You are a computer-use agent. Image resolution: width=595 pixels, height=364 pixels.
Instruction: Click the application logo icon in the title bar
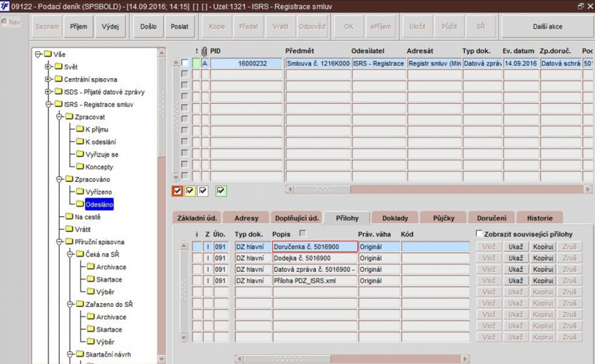[4, 6]
